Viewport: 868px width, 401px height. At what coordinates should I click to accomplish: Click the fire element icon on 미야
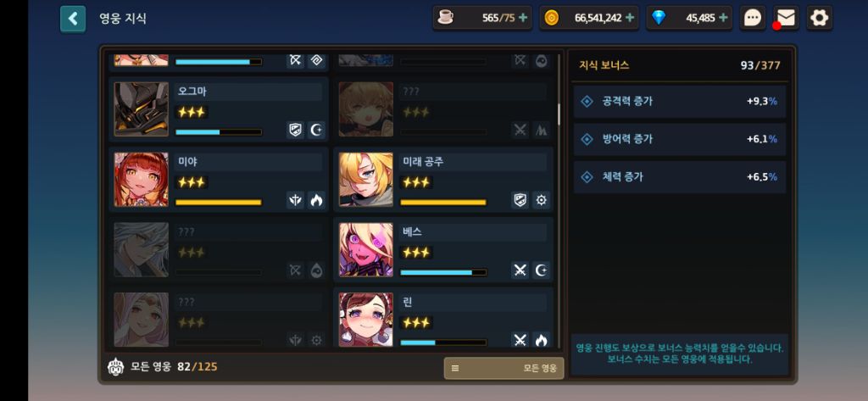(316, 200)
